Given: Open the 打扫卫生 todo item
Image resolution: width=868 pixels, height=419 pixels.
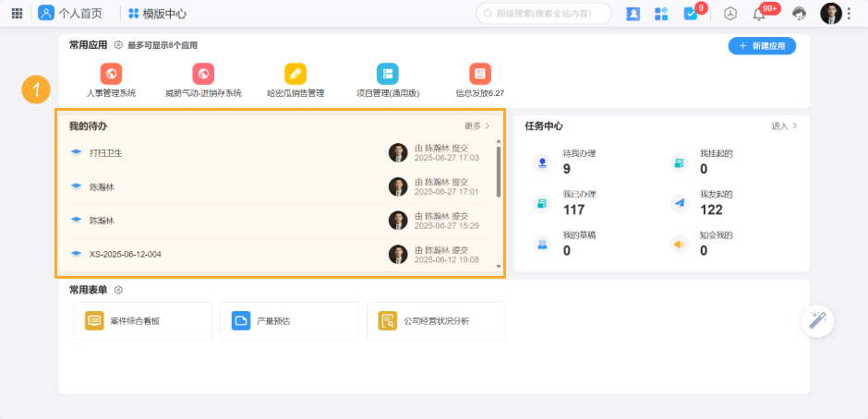Looking at the screenshot, I should point(279,153).
